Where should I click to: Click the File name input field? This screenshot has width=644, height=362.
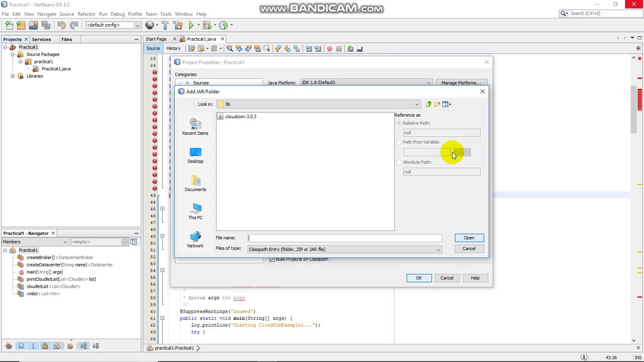(x=345, y=238)
